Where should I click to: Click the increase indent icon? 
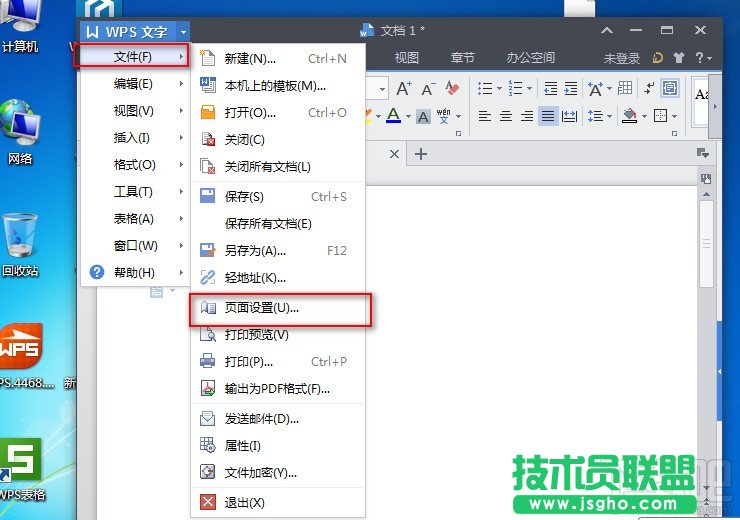tap(571, 88)
